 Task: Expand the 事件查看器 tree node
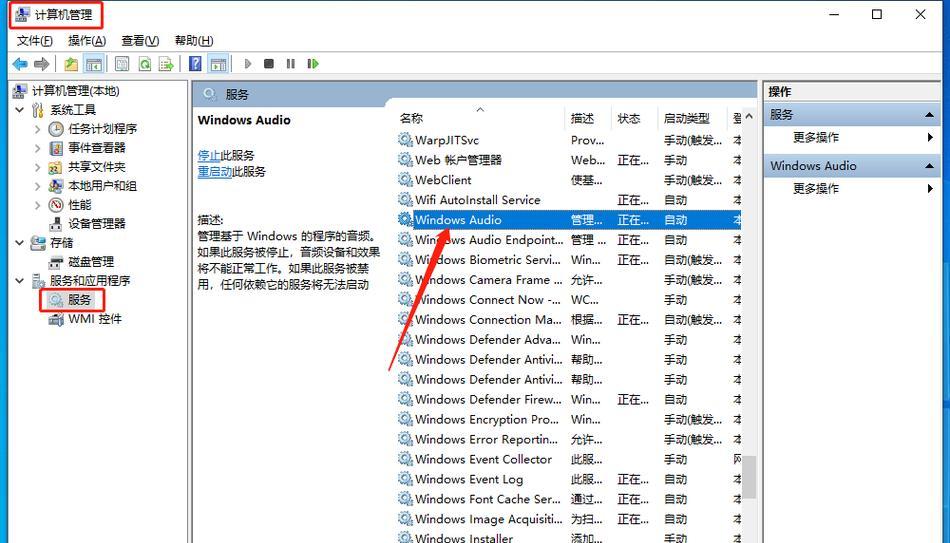tap(38, 148)
